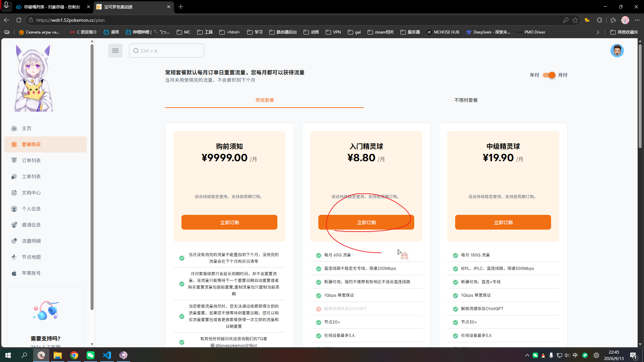Open 节点地图 airplane sidebar icon
This screenshot has width=644, height=362.
pyautogui.click(x=14, y=257)
